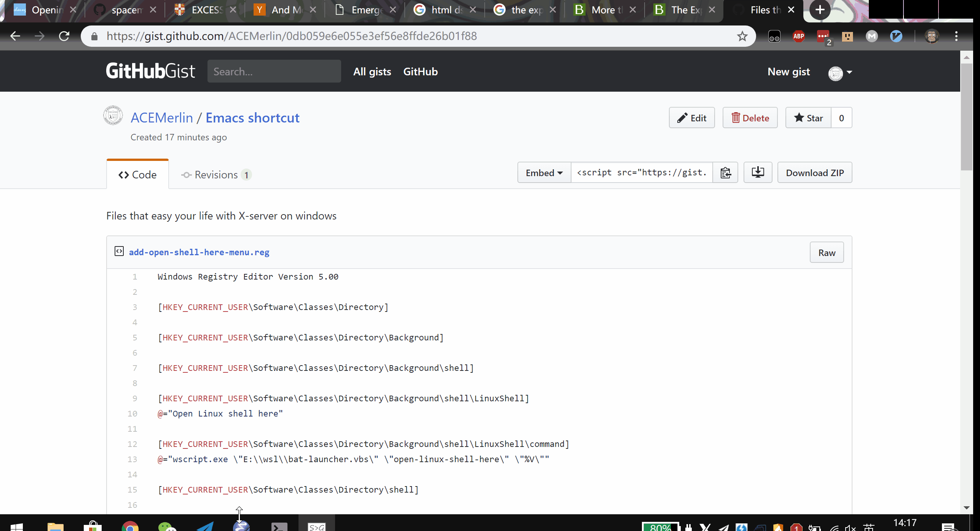
Task: Click the Edit gist button
Action: click(x=691, y=118)
